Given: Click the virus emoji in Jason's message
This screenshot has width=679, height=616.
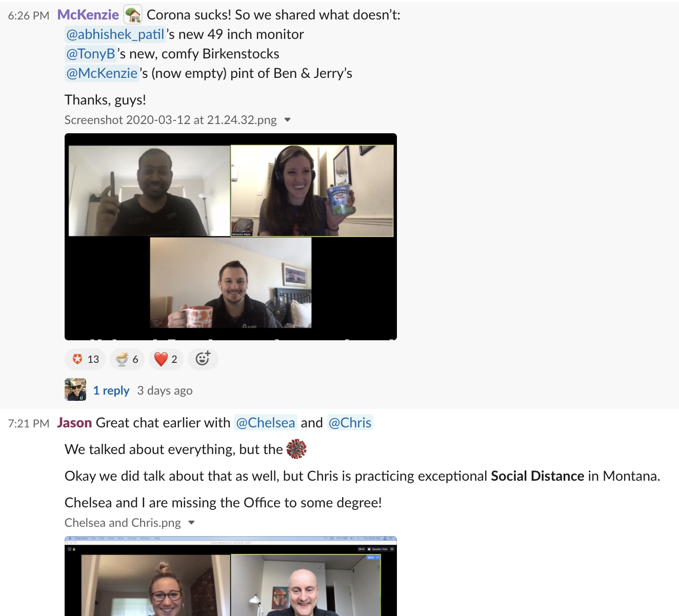Looking at the screenshot, I should [x=296, y=449].
